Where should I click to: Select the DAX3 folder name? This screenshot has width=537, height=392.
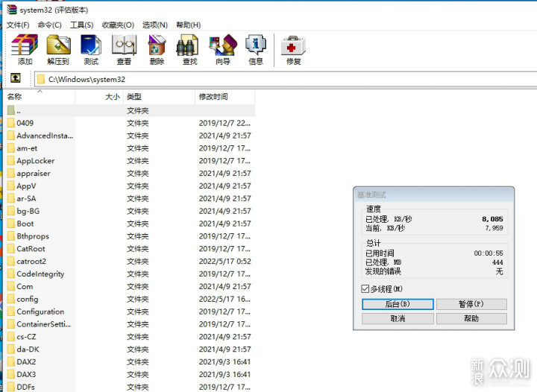26,375
